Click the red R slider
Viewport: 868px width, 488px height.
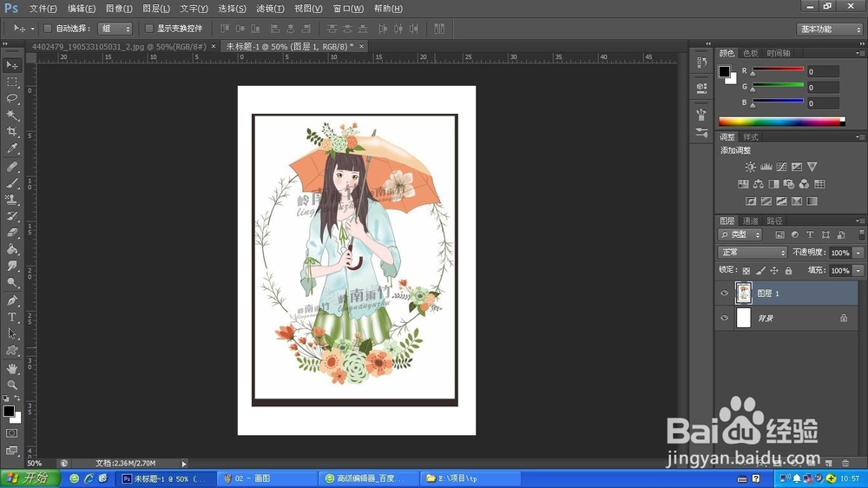click(x=777, y=69)
